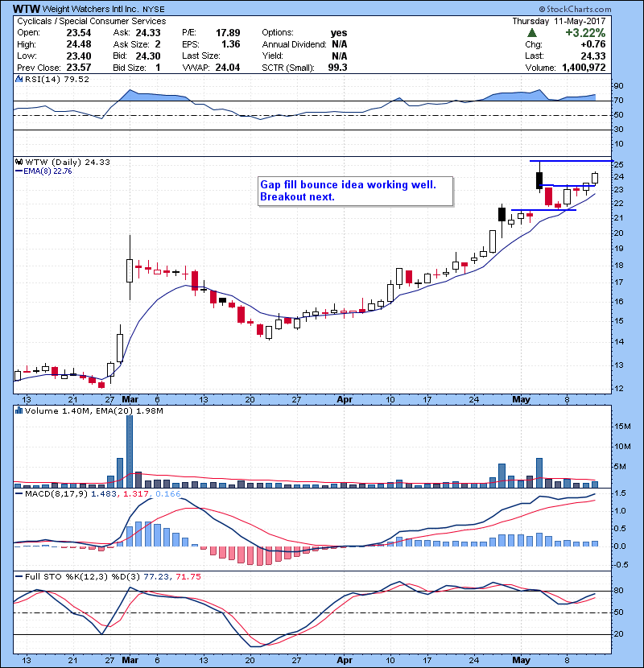
Task: Click the Low price 23.40
Action: tap(79, 56)
